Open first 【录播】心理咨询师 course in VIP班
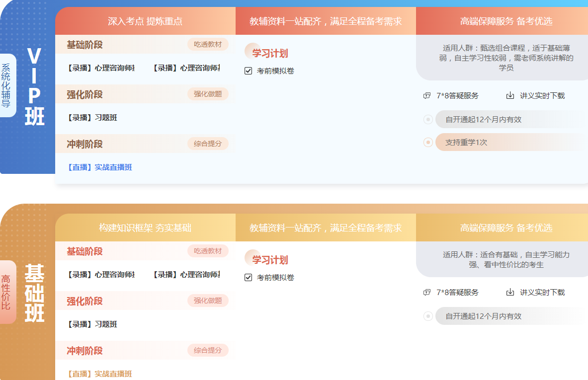Screen dimensions: 588x380 (x=101, y=68)
